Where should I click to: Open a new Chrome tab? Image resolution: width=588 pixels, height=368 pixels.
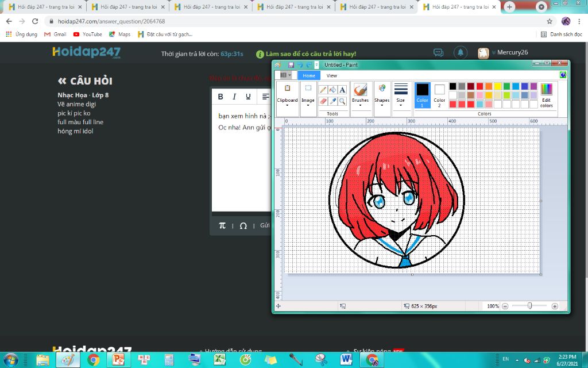(509, 7)
